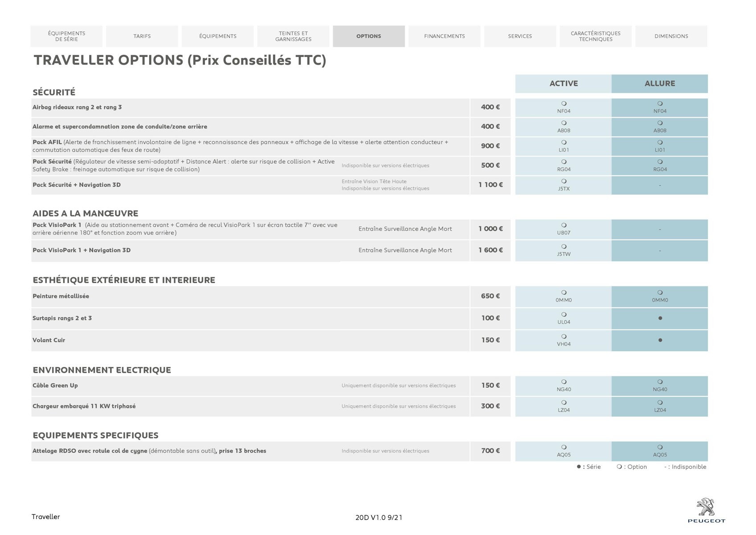Image resolution: width=756 pixels, height=535 pixels.
Task: Go to the Dimensions tab
Action: tap(671, 36)
